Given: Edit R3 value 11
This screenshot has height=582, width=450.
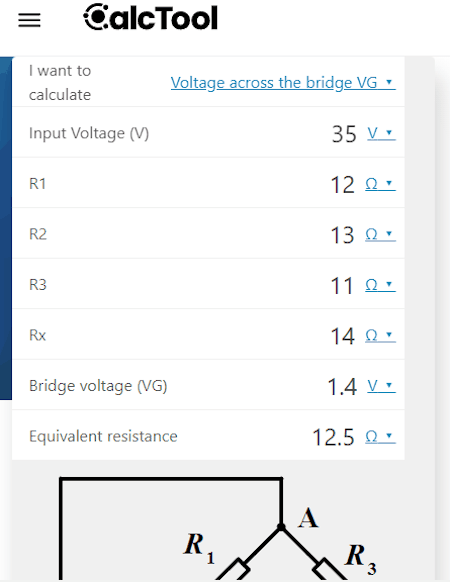Looking at the screenshot, I should (342, 285).
